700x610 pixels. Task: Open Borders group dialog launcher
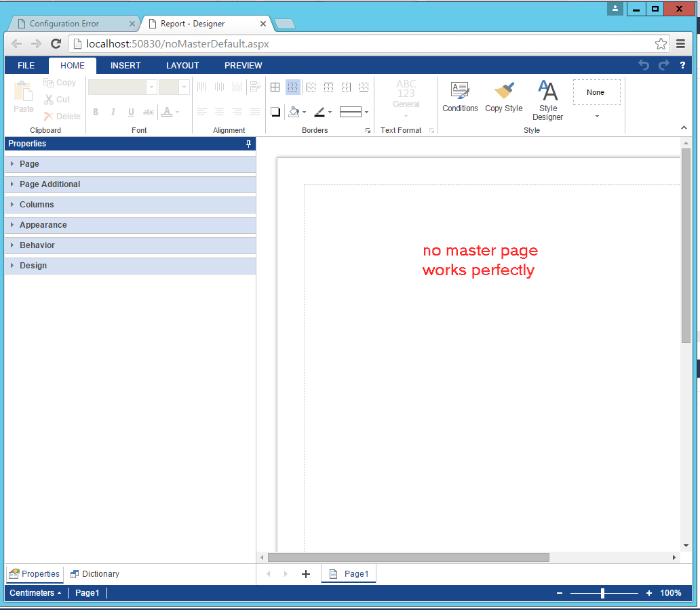pos(368,130)
